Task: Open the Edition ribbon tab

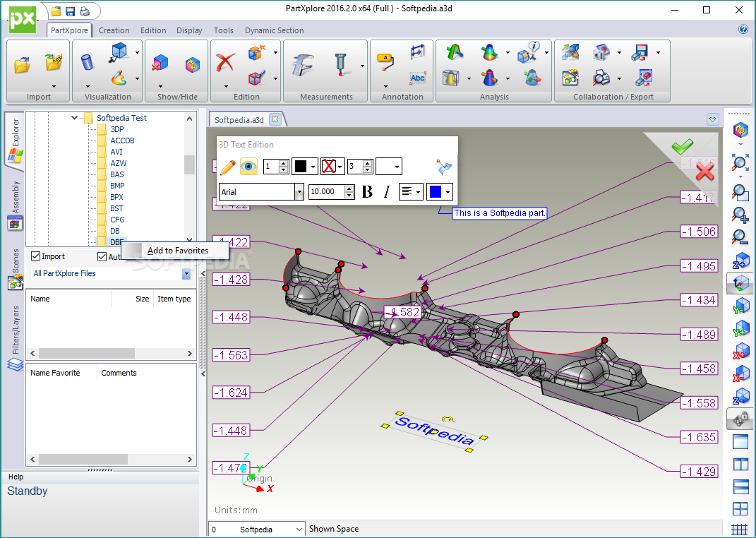Action: click(x=153, y=30)
